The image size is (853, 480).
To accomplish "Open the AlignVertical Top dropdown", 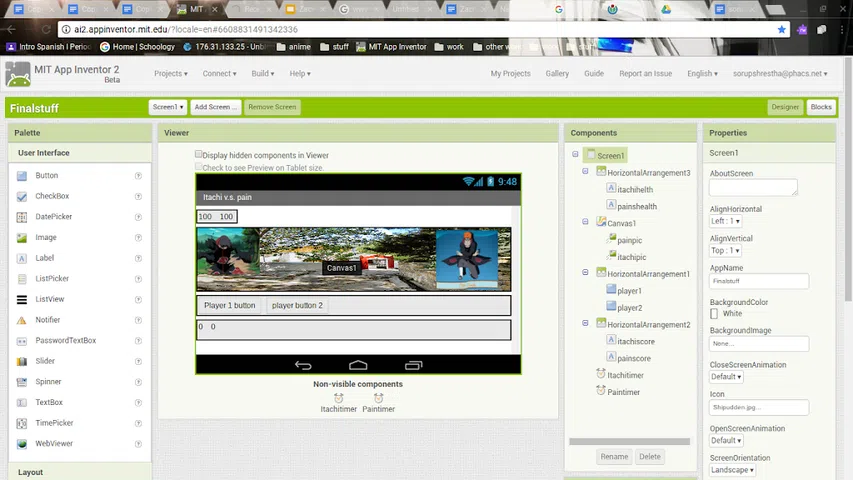I will click(x=725, y=250).
